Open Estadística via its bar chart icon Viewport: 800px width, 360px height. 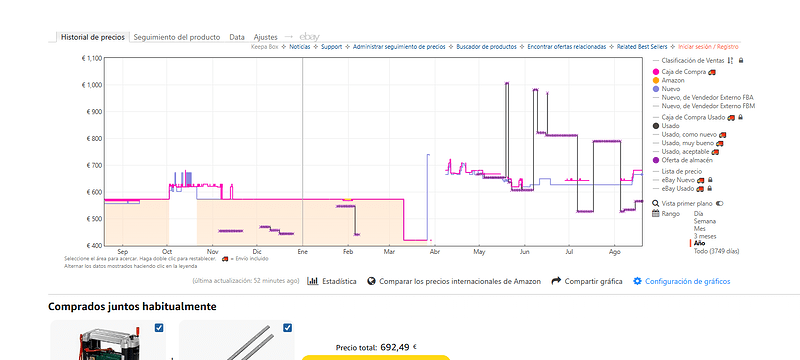click(313, 281)
